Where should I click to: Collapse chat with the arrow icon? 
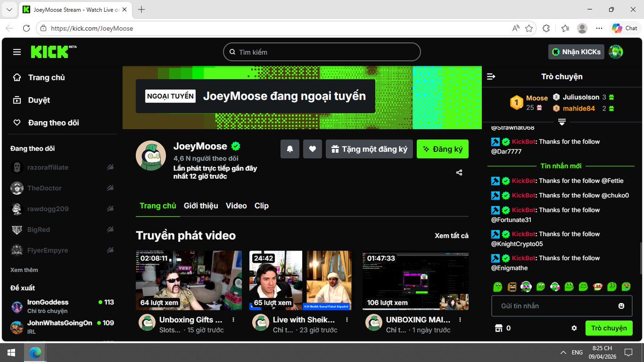coord(491,77)
